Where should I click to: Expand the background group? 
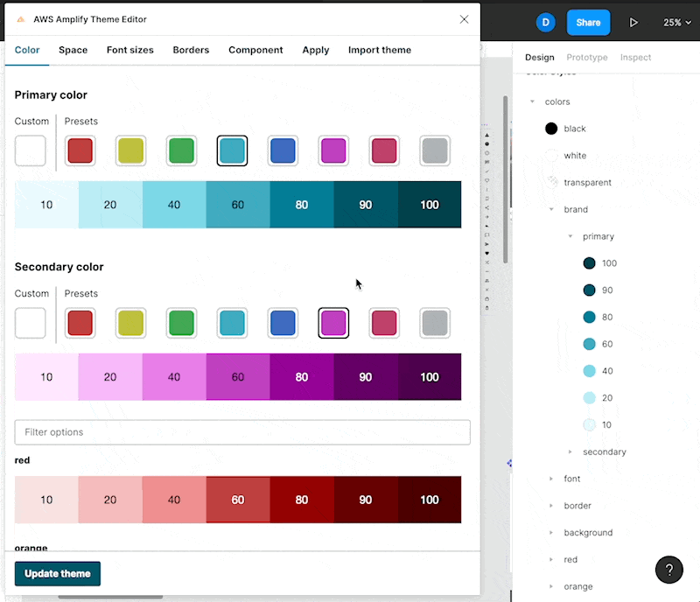551,532
